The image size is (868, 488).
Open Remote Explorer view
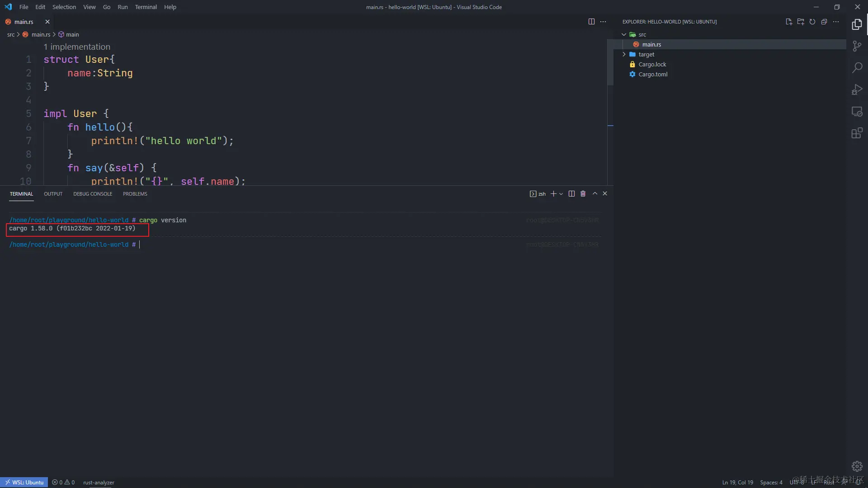pyautogui.click(x=857, y=112)
